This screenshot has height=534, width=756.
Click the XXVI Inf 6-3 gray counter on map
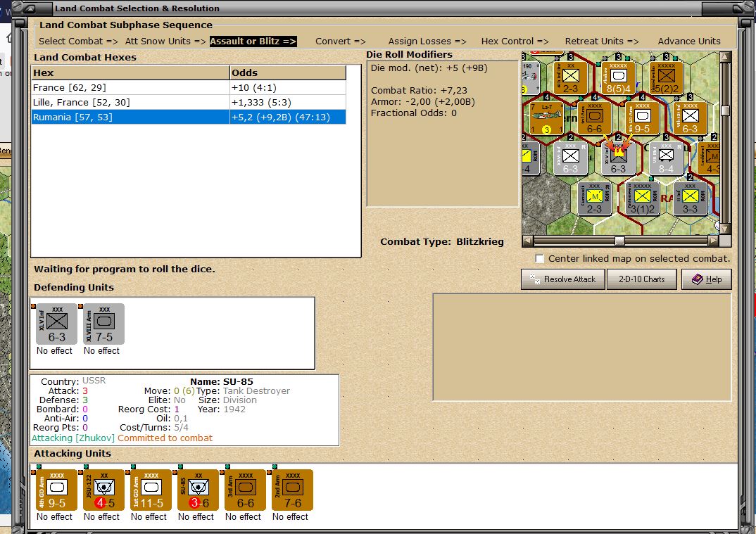(x=570, y=158)
